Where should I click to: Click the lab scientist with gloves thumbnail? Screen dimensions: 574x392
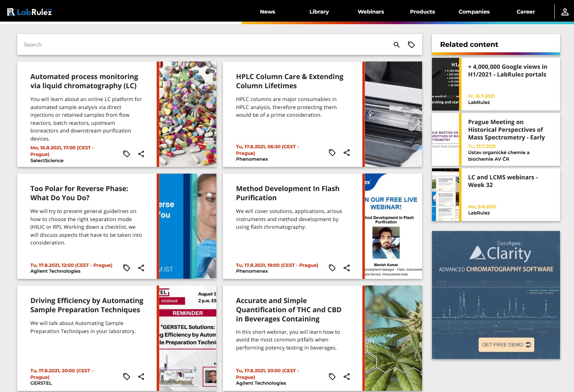(x=188, y=226)
